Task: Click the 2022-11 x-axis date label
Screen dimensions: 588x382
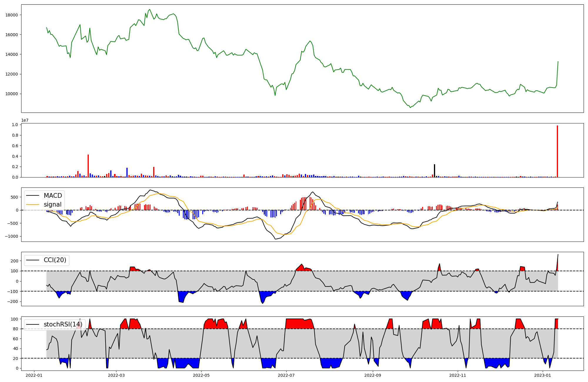Action: tap(458, 375)
